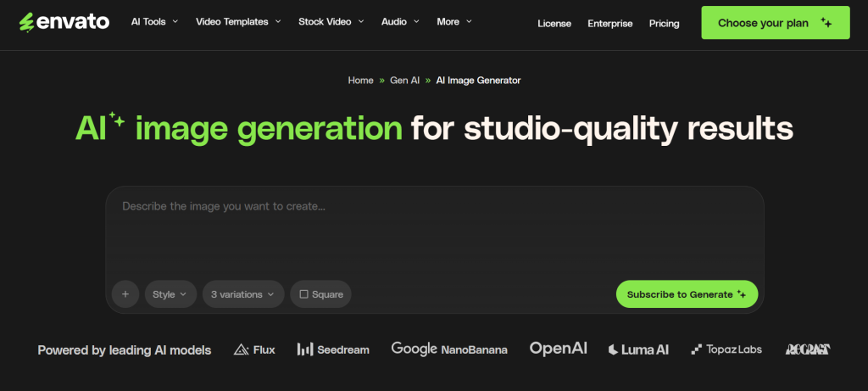This screenshot has height=391, width=868.
Task: Open the AI Tools menu
Action: pos(154,21)
